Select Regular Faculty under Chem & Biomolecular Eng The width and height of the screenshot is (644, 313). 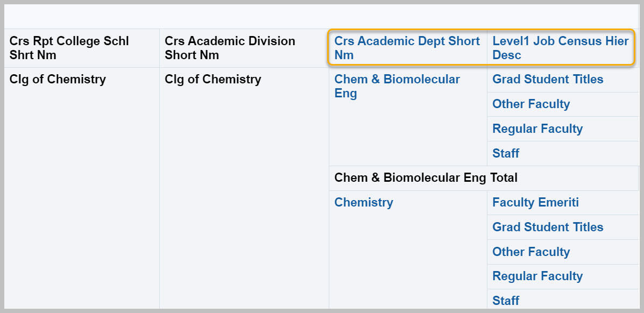(537, 129)
